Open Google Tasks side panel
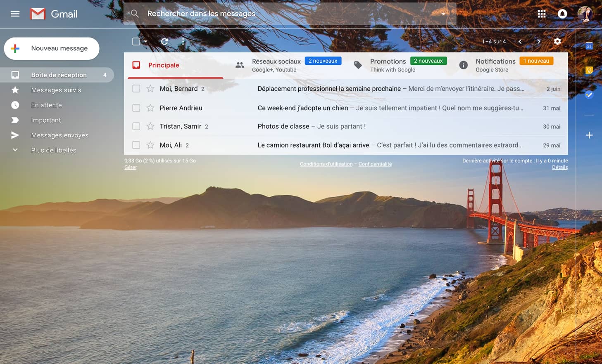This screenshot has height=364, width=602. [x=589, y=95]
